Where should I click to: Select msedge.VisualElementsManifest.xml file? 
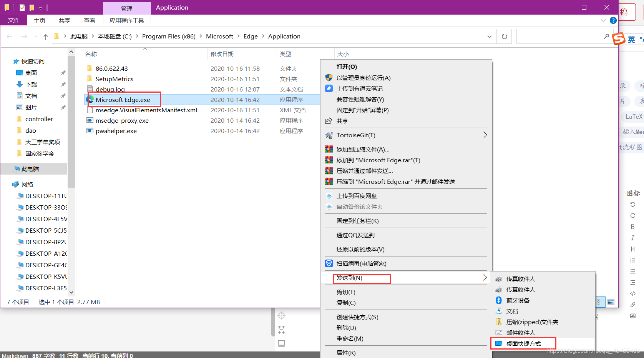pyautogui.click(x=146, y=110)
